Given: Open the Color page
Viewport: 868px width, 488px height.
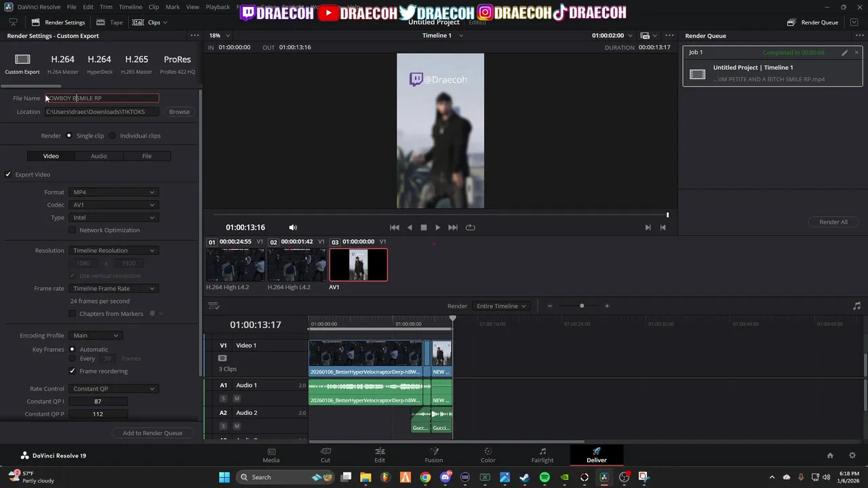Looking at the screenshot, I should (488, 455).
